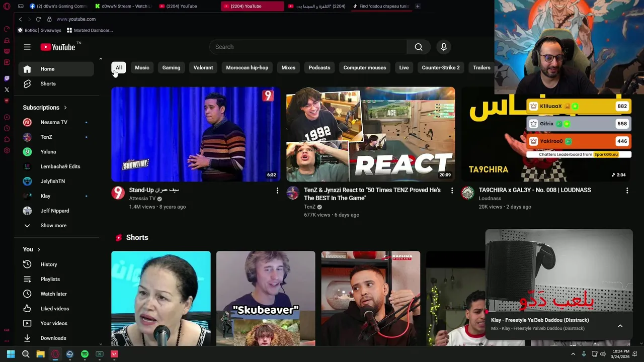Open Attessia TV channel avatar
The image size is (644, 362).
(118, 193)
